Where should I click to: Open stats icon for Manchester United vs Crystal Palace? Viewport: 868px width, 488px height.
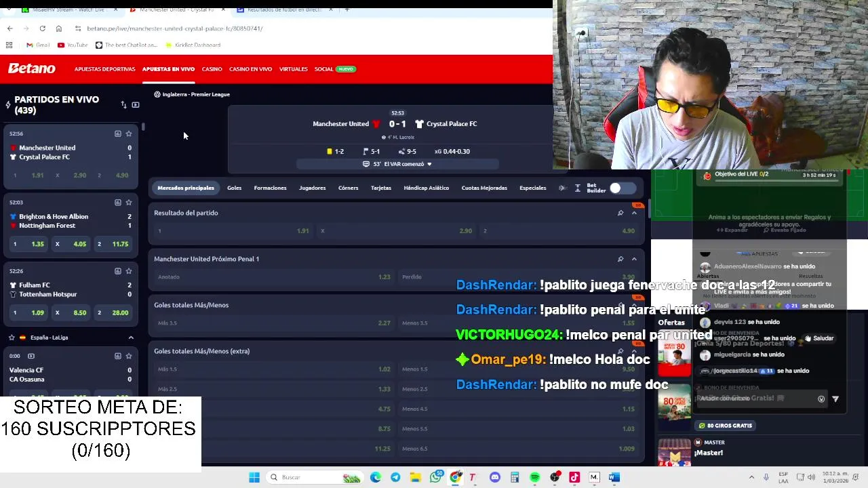117,134
